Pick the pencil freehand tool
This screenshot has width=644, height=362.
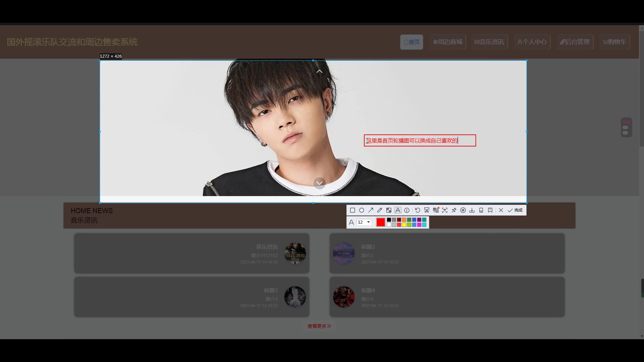(380, 210)
